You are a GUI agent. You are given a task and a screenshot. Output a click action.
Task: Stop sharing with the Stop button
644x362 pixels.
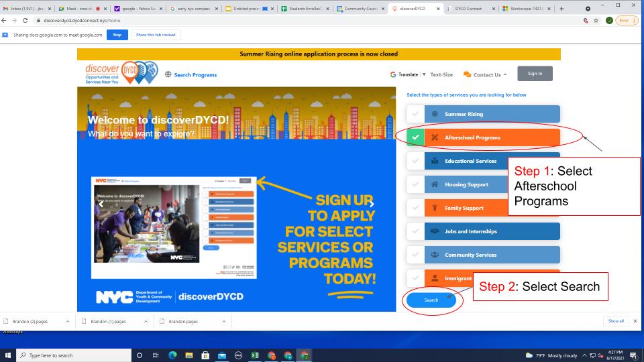117,35
